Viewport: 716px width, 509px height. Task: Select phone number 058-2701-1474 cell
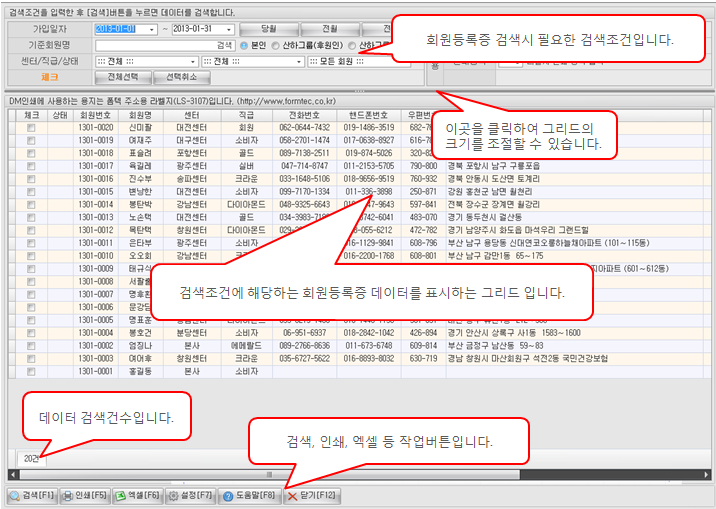tap(304, 141)
